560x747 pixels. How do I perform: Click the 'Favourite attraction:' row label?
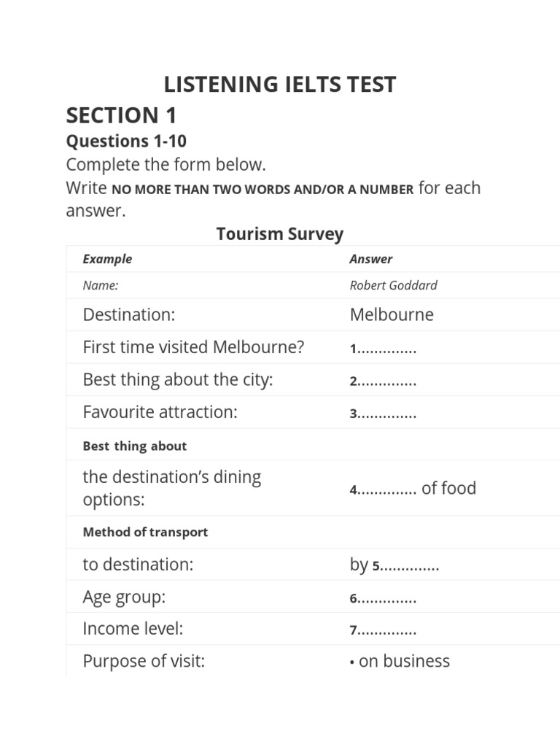tap(160, 412)
